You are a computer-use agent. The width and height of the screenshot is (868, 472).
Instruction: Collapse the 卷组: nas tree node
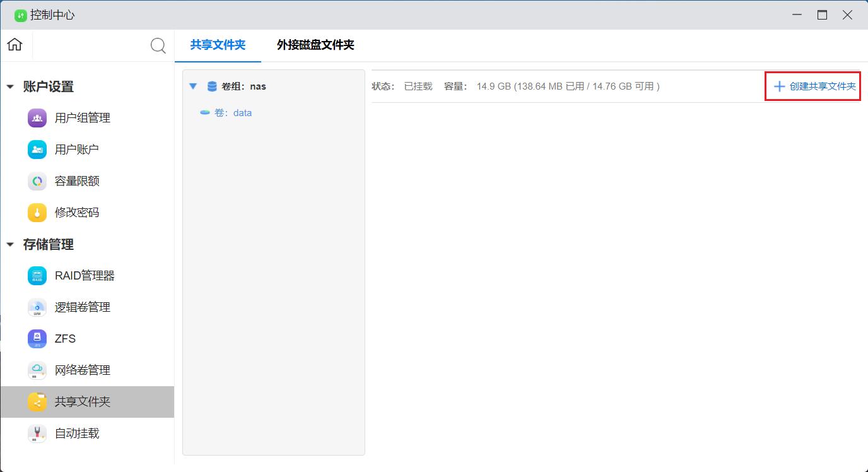[193, 86]
